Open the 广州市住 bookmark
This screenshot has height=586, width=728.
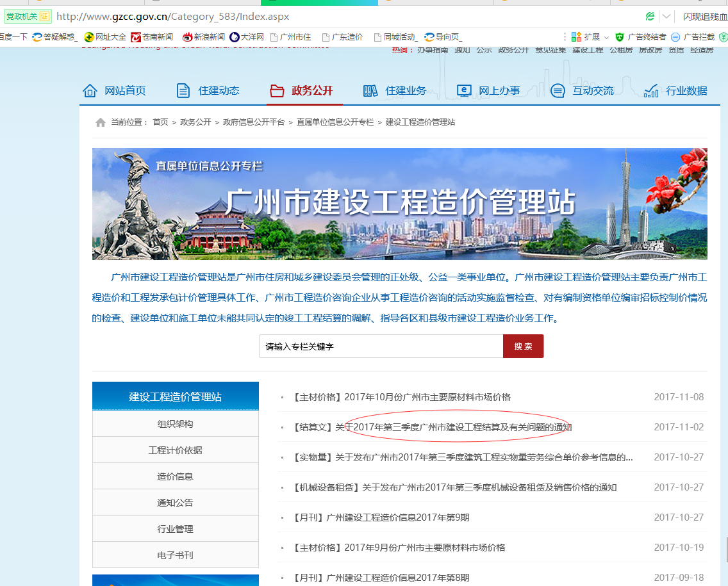coord(291,37)
